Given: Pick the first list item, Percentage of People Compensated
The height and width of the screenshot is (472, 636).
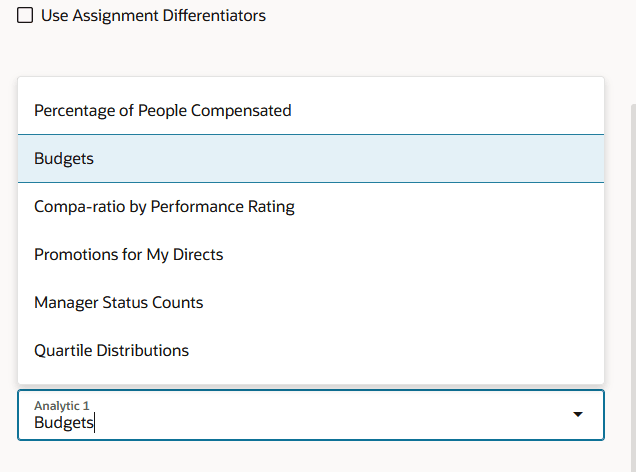Looking at the screenshot, I should (163, 110).
